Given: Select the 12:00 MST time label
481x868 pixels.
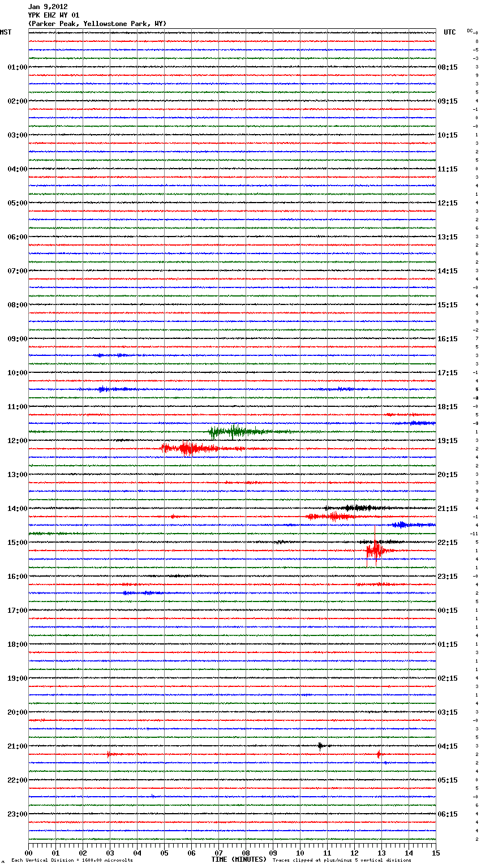Looking at the screenshot, I should click(x=18, y=441).
